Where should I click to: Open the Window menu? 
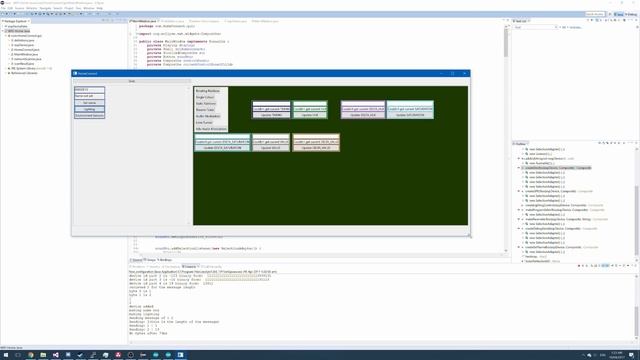click(89, 8)
